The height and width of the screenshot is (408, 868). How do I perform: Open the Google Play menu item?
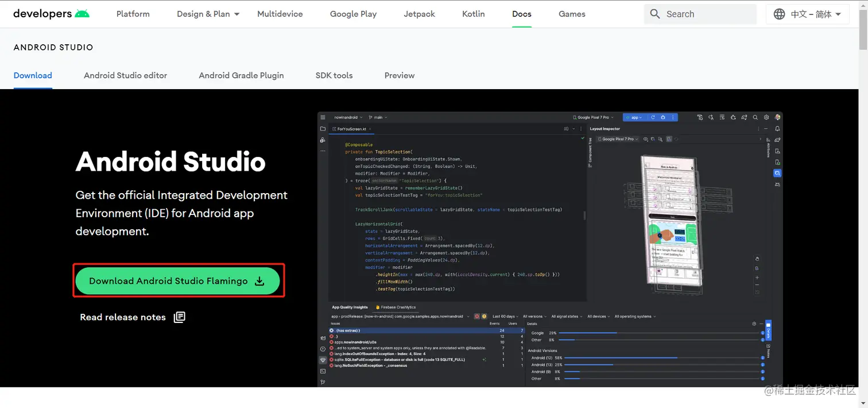[353, 14]
